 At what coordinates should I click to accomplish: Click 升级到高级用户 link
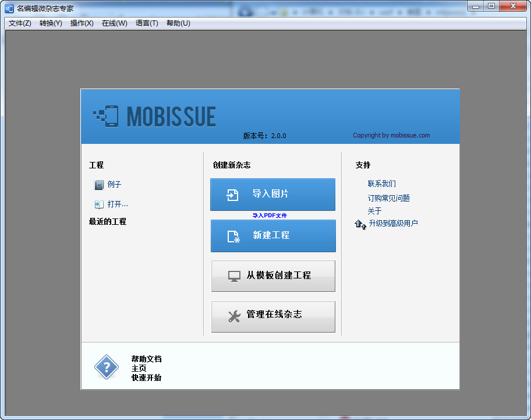[393, 223]
